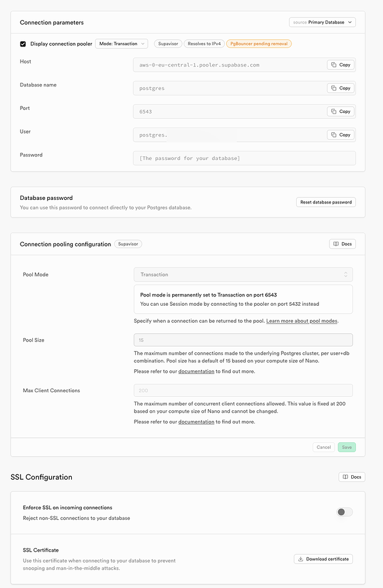Copy the Port 6543
The image size is (383, 588).
coord(341,111)
